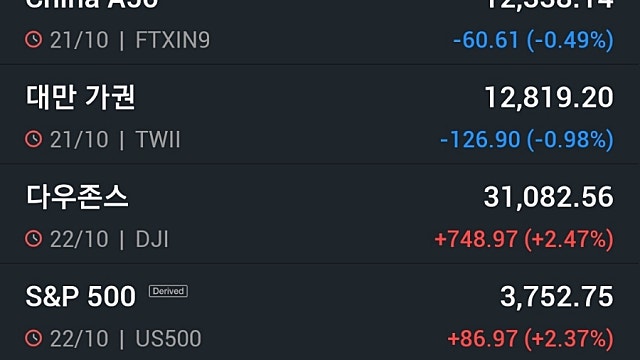
Task: Click the -126.90 (-0.98%) change value
Action: pyautogui.click(x=527, y=140)
